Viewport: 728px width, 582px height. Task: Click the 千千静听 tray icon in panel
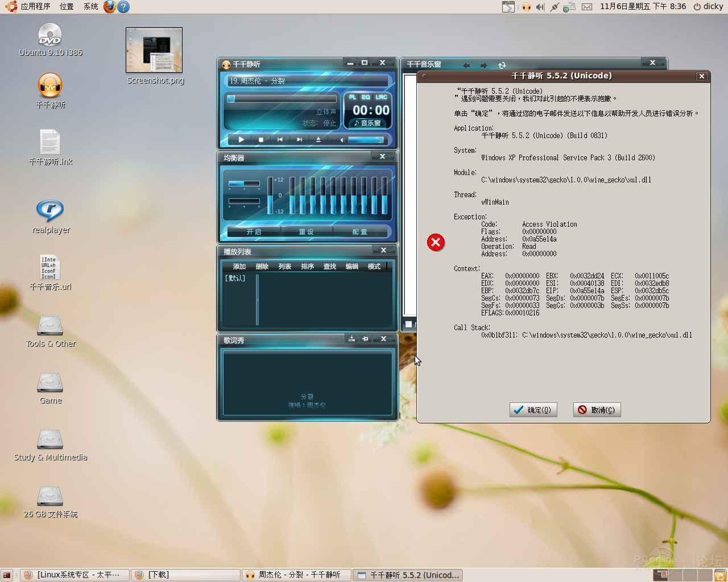point(526,7)
